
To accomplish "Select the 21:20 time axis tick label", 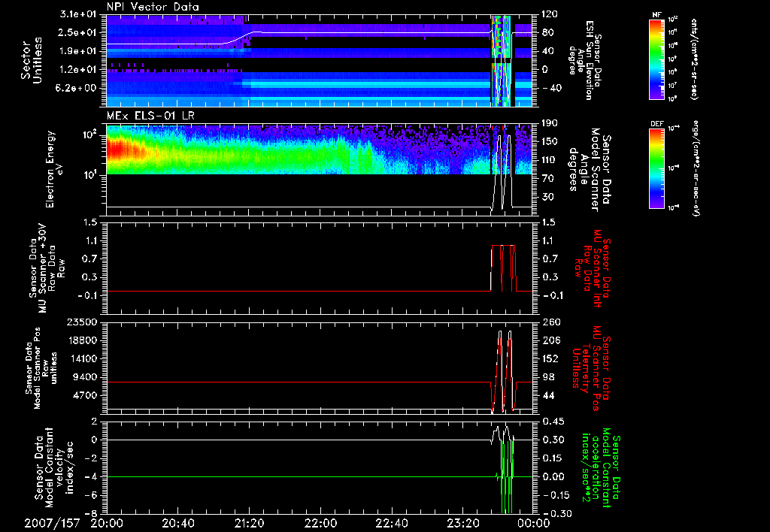I will [249, 522].
